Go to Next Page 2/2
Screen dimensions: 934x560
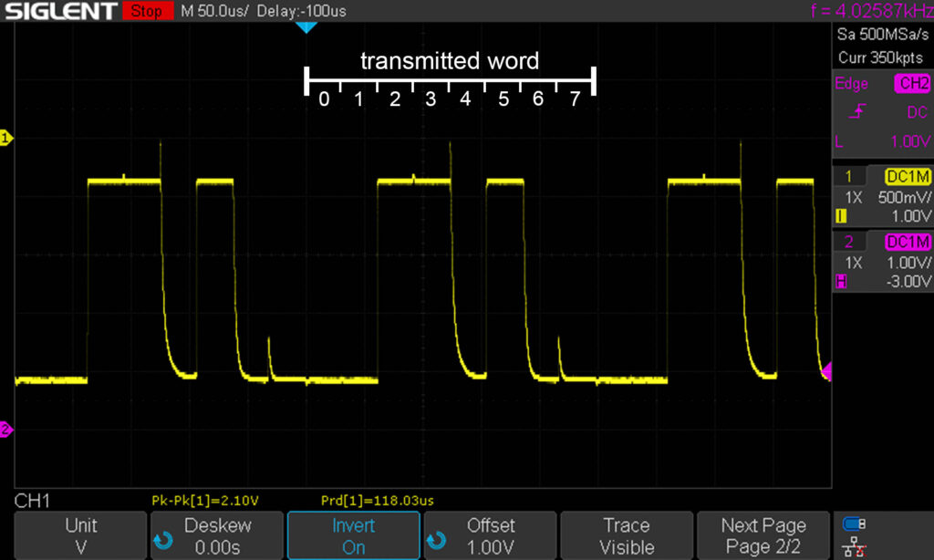coord(763,535)
